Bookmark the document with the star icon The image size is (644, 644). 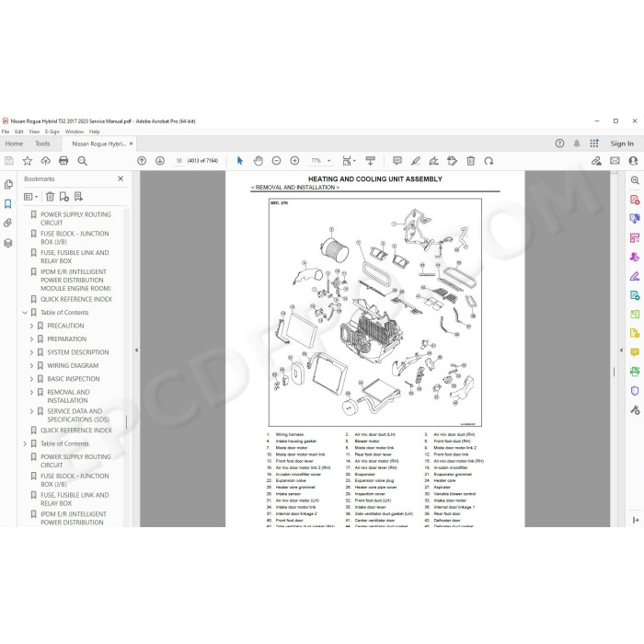click(x=27, y=161)
